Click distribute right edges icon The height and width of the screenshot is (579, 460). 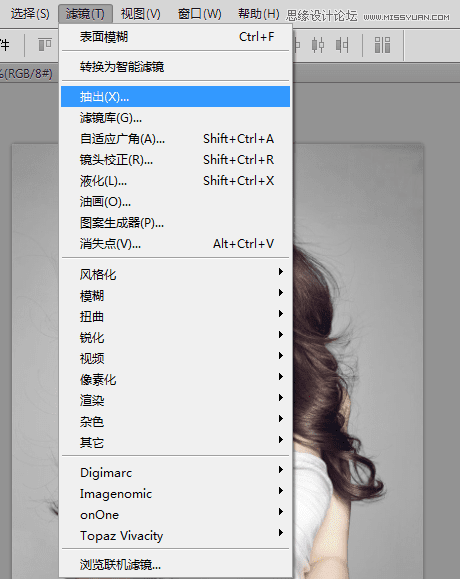342,45
